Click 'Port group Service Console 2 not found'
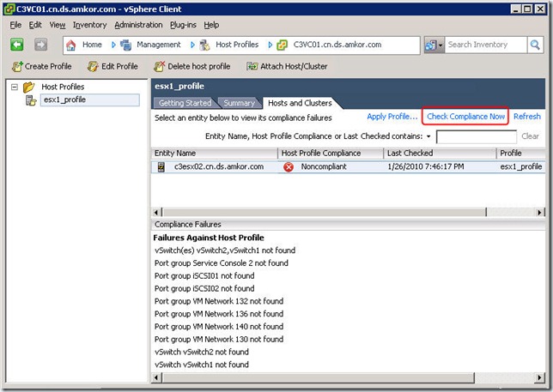This screenshot has height=392, width=553. [x=222, y=263]
